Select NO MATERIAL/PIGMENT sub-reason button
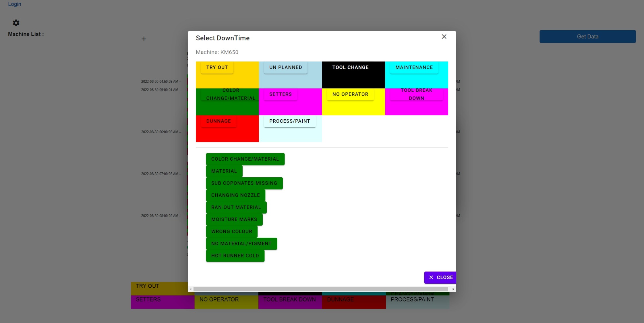This screenshot has width=644, height=323. click(x=241, y=243)
